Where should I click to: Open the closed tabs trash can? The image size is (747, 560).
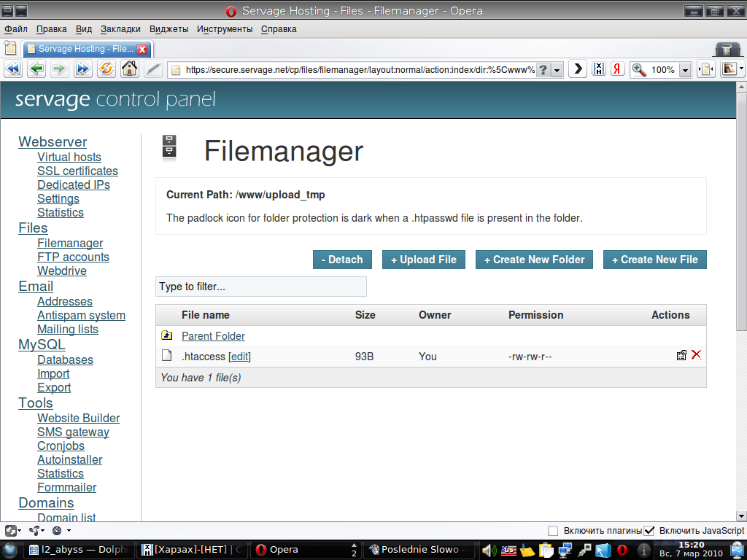point(727,49)
